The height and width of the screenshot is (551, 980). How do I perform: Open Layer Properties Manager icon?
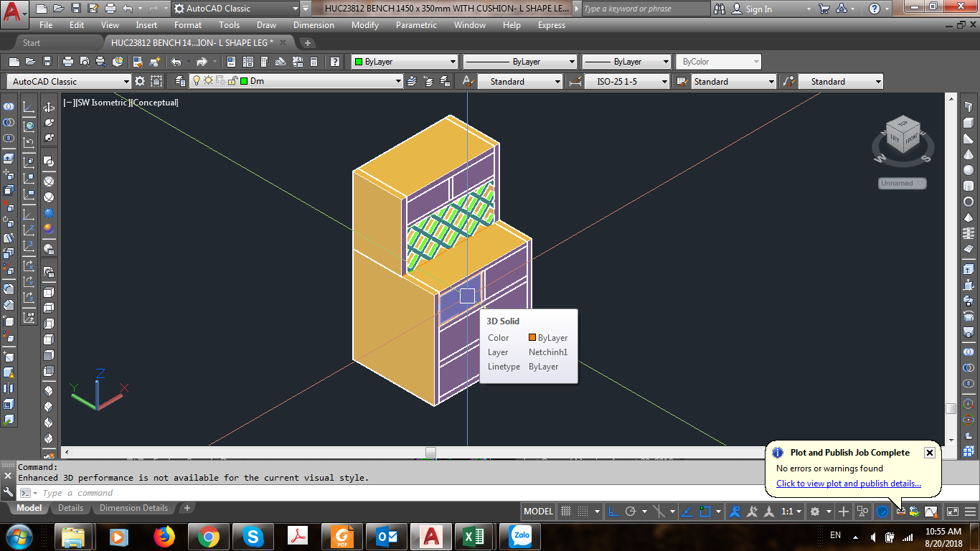click(x=179, y=81)
